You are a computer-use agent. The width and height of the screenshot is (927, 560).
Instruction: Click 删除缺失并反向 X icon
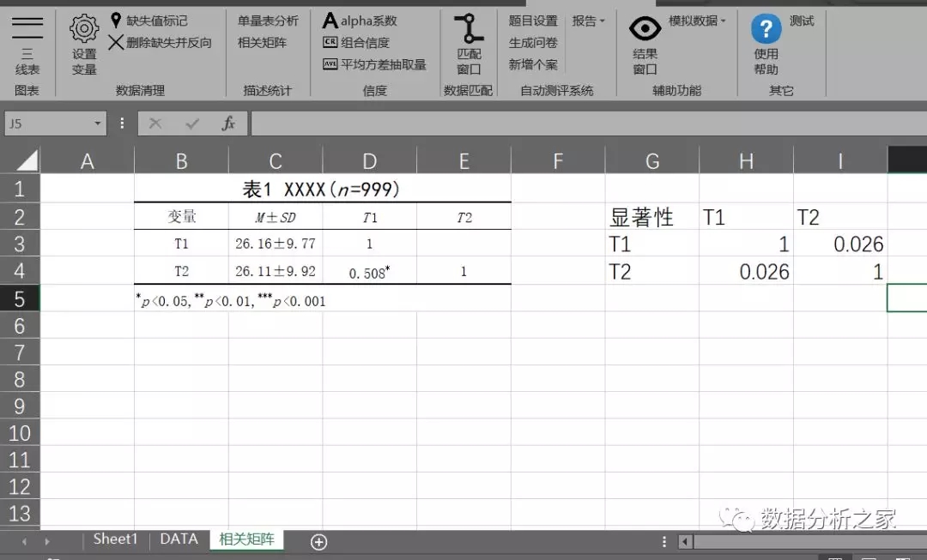pos(116,43)
